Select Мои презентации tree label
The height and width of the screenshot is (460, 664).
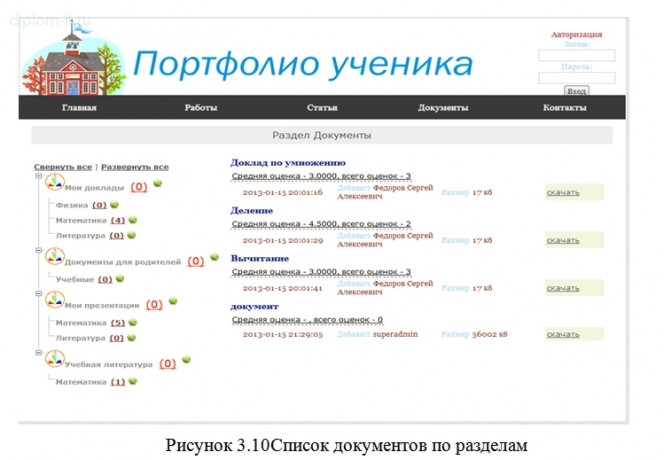click(102, 305)
